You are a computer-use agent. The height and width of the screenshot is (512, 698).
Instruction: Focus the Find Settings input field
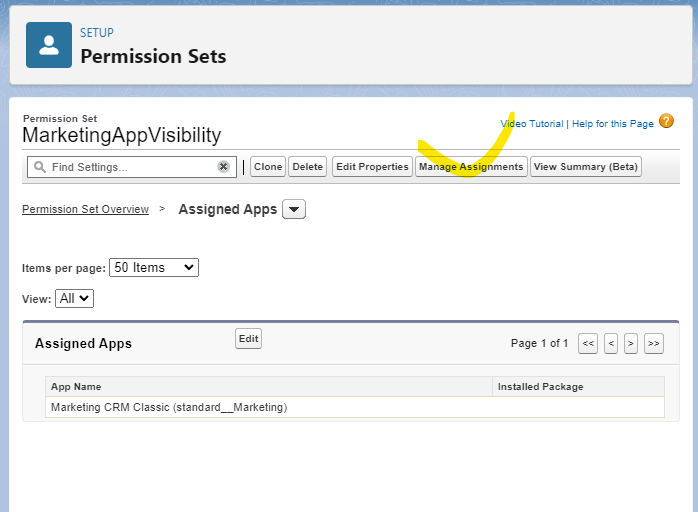click(132, 167)
